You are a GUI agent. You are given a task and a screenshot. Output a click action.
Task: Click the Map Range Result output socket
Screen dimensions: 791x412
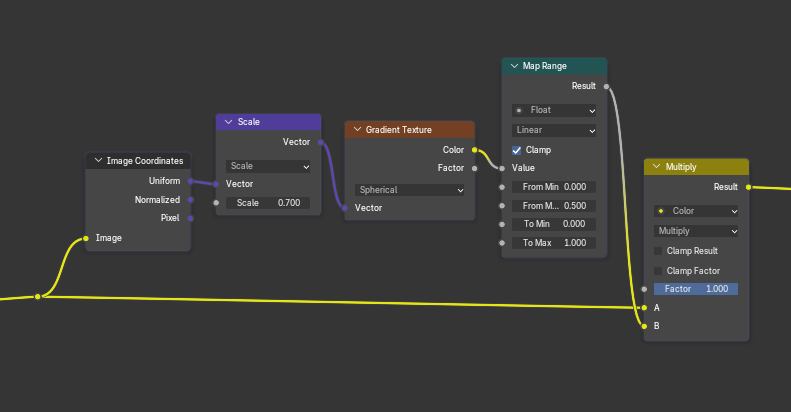click(606, 86)
